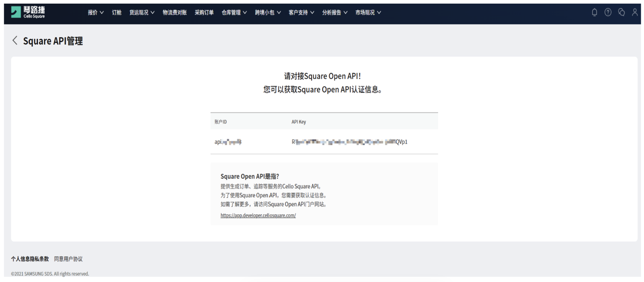The image size is (644, 282).
Task: Click the Cello Square logo
Action: (28, 12)
